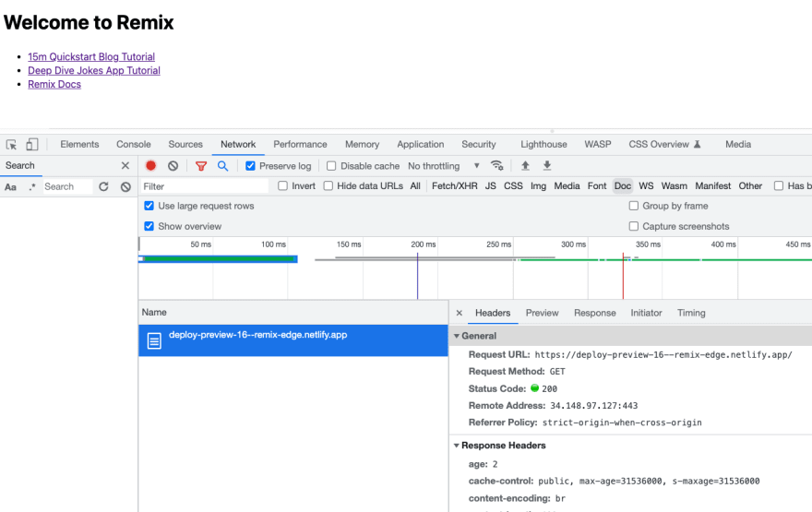Switch to the Elements tab

pos(79,145)
